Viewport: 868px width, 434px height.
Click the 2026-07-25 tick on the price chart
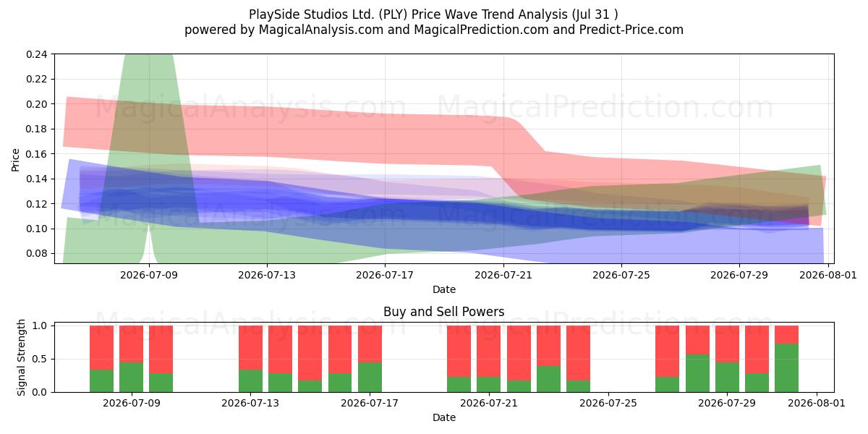click(621, 275)
